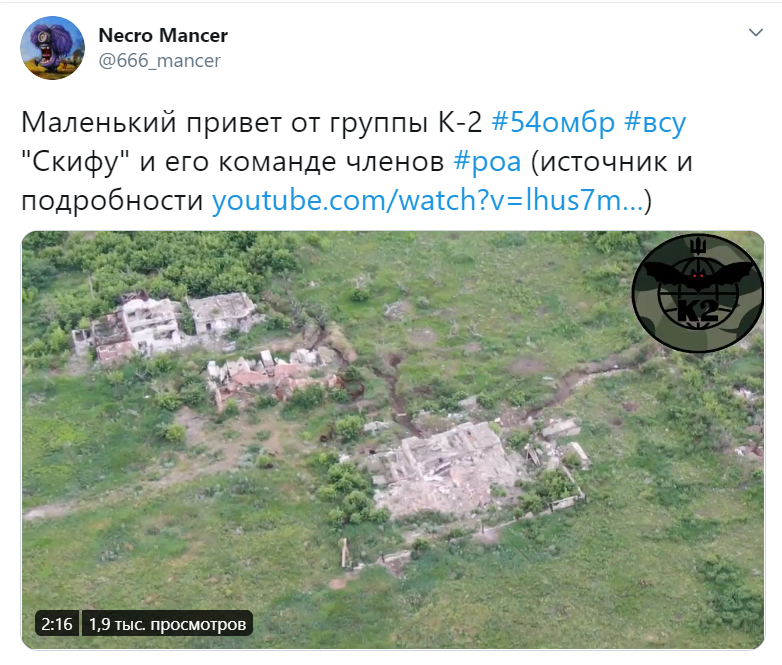Open the #всу hashtag
The height and width of the screenshot is (665, 782).
[655, 123]
